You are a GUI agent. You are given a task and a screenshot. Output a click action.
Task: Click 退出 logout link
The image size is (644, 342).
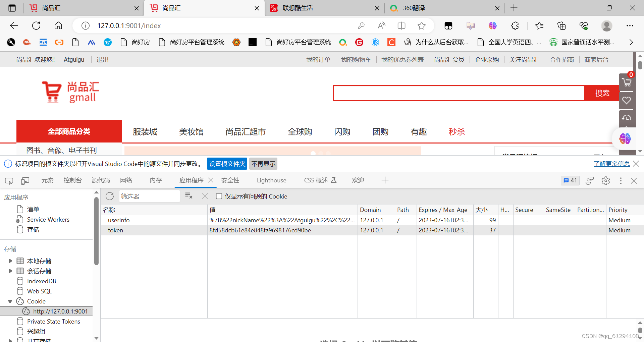click(103, 60)
